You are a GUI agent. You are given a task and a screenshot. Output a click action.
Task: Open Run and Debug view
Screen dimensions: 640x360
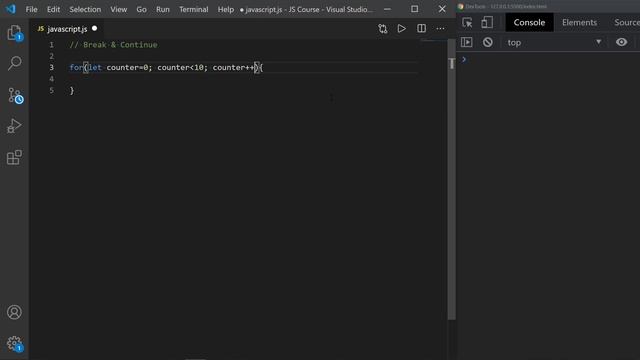(14, 126)
